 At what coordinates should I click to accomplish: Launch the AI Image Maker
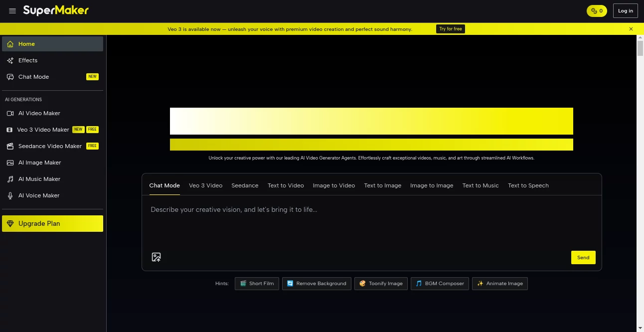click(x=39, y=163)
